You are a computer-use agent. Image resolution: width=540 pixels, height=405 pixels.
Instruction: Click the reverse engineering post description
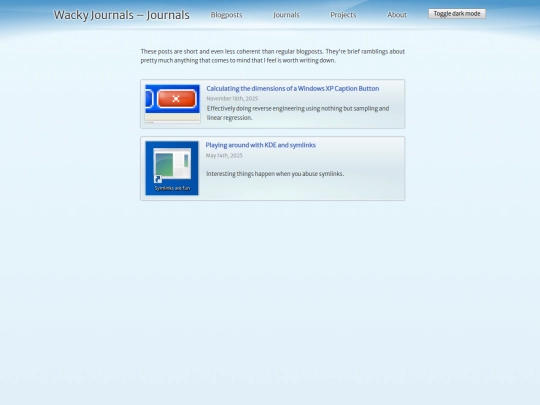pos(298,113)
